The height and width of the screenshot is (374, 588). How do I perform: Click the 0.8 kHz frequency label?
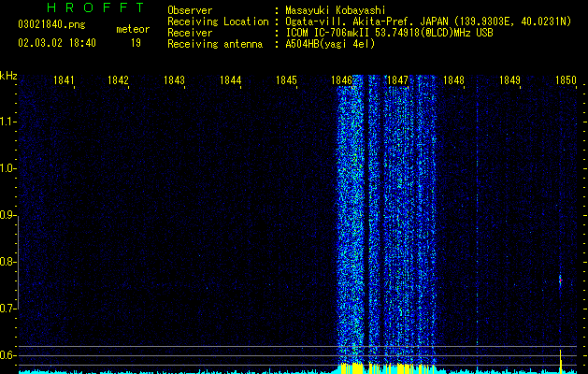tap(7, 262)
